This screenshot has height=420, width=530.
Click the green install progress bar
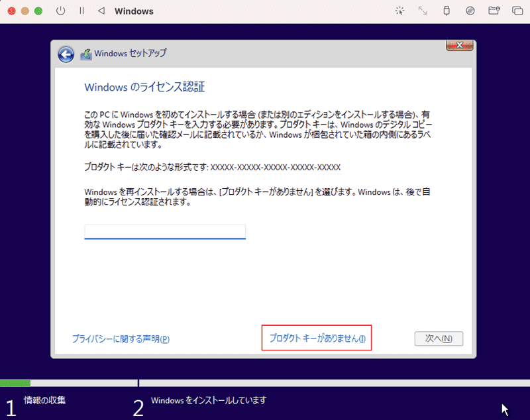15,383
